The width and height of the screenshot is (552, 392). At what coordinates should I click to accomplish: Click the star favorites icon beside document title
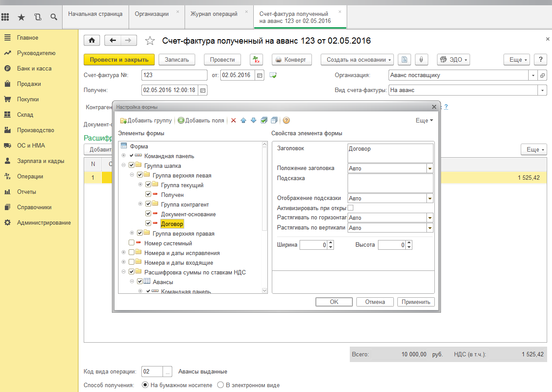tap(150, 41)
